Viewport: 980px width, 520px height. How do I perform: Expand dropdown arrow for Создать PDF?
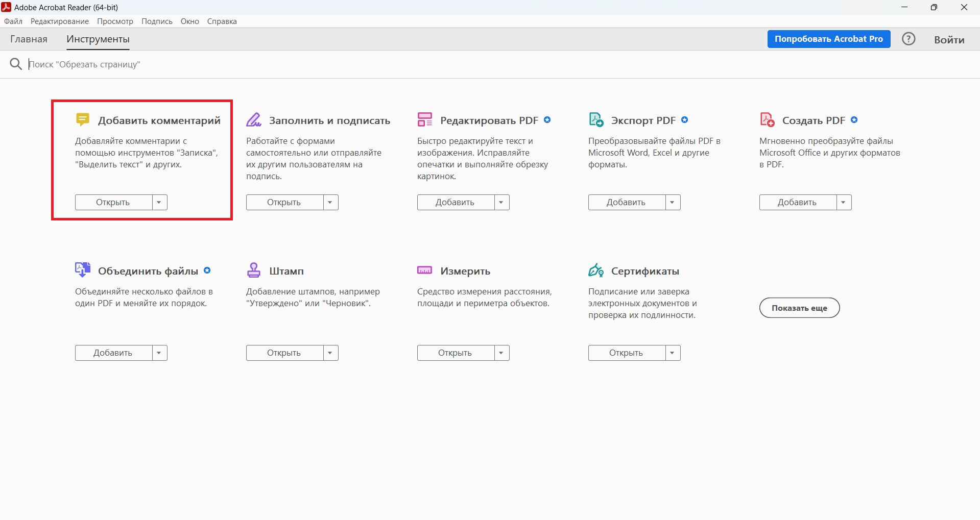click(844, 203)
